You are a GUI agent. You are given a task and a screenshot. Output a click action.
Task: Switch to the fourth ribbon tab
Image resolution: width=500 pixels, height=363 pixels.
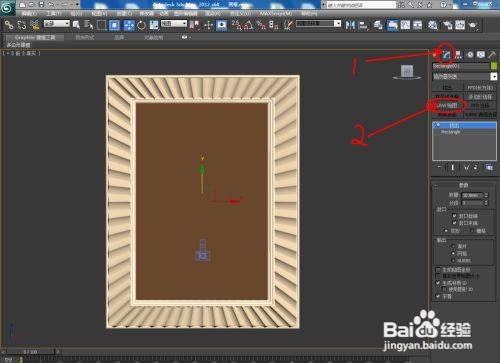154,38
